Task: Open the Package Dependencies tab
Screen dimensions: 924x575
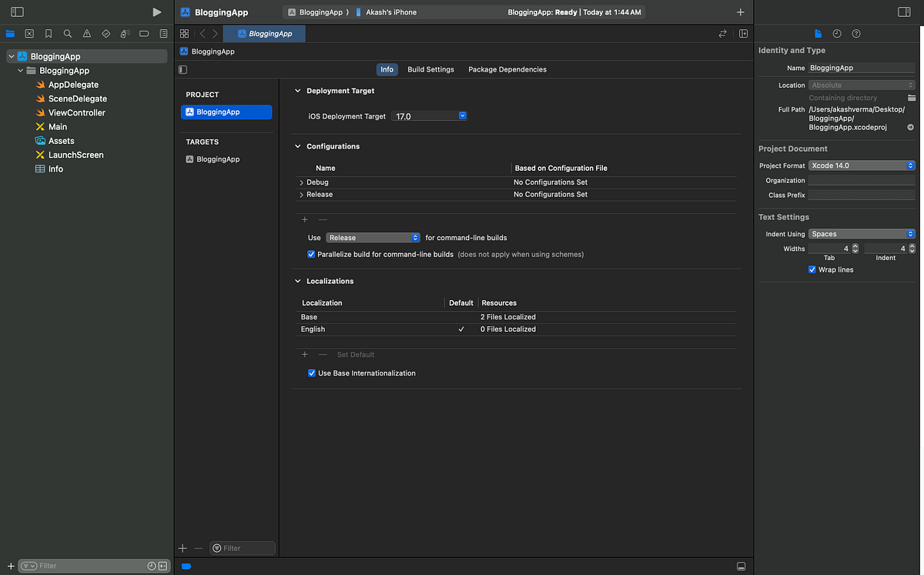Action: pyautogui.click(x=507, y=69)
